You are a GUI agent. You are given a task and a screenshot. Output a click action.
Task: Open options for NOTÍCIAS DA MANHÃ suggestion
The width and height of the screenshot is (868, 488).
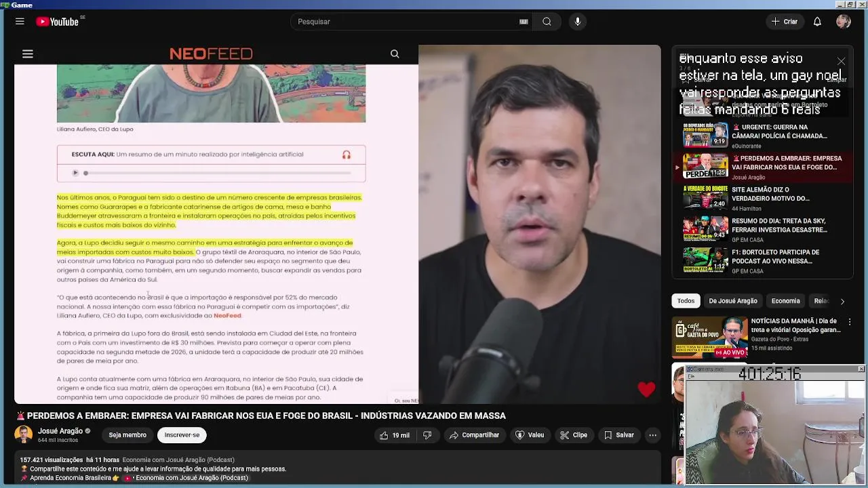coord(850,323)
